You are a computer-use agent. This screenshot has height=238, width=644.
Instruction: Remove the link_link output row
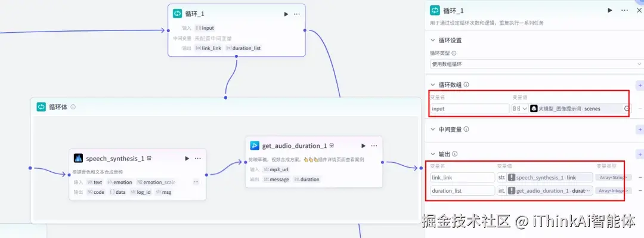pos(640,178)
